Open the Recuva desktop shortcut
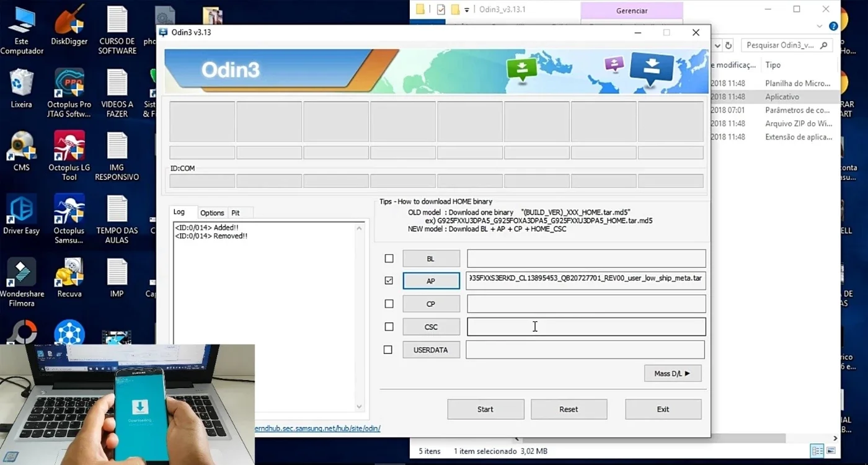 pos(69,278)
